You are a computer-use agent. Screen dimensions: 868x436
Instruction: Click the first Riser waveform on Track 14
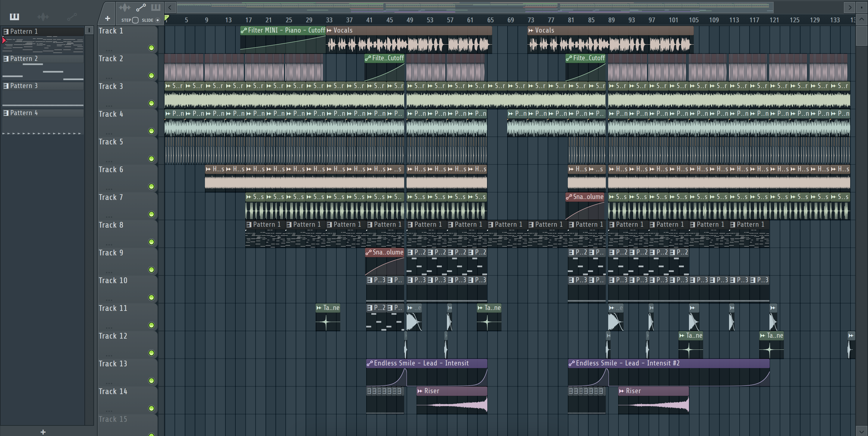tap(452, 404)
